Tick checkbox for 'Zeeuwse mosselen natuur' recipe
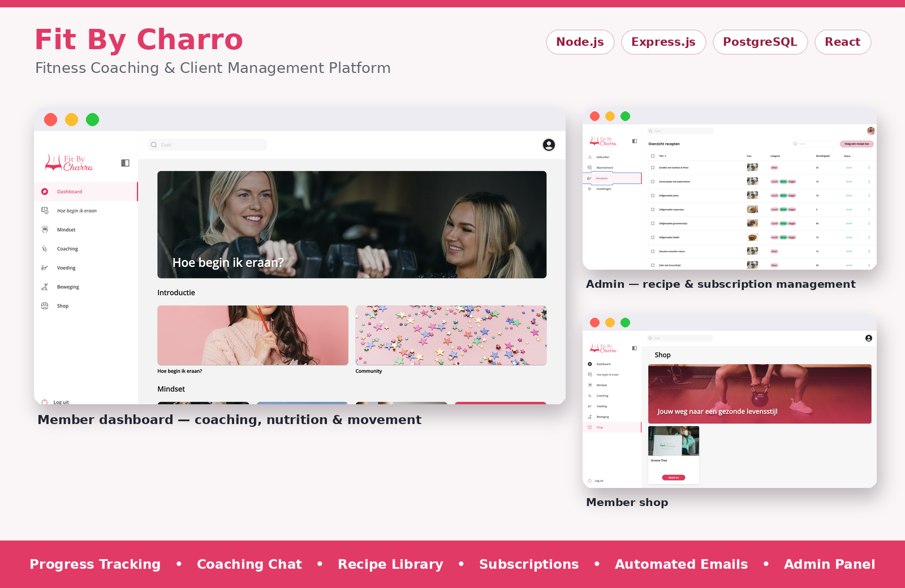Image resolution: width=905 pixels, height=588 pixels. pos(653,251)
